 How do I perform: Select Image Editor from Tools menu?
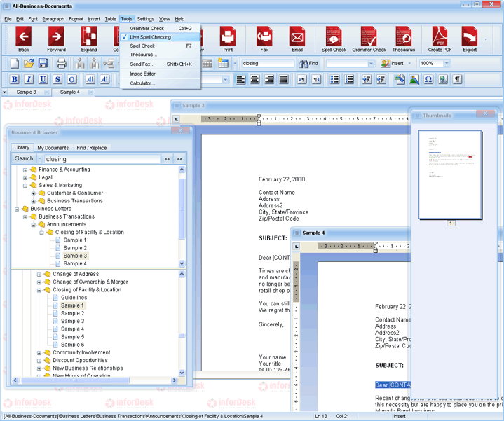pos(143,74)
